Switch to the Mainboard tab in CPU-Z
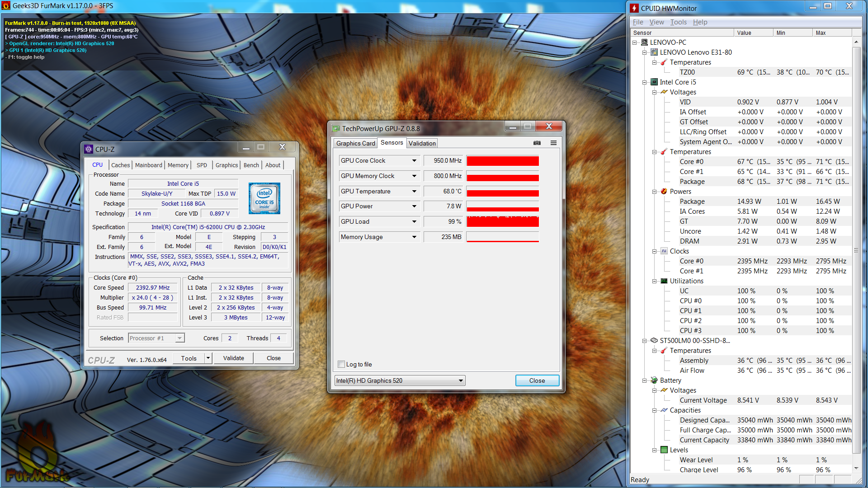This screenshot has height=488, width=868. click(x=148, y=165)
